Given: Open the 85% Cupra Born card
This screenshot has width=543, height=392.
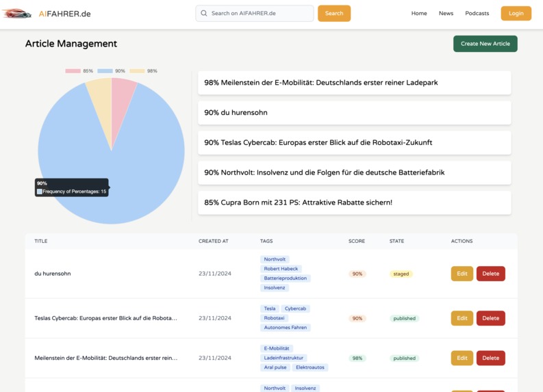Looking at the screenshot, I should [354, 202].
